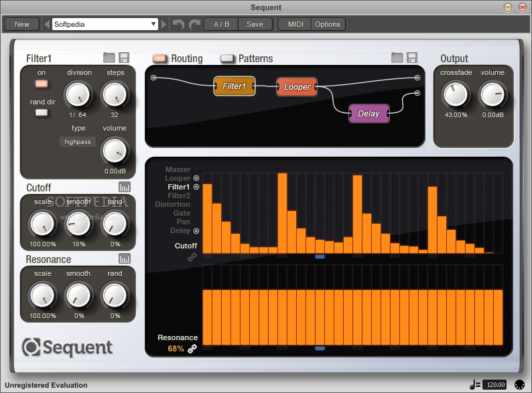
Task: Click the MIDI connector icon in status bar
Action: (519, 384)
